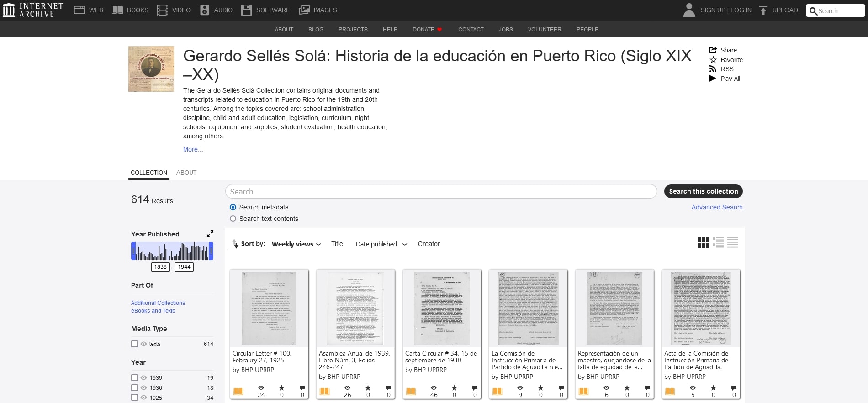Viewport: 868px width, 403px height.
Task: Expand the description with More...
Action: (193, 149)
